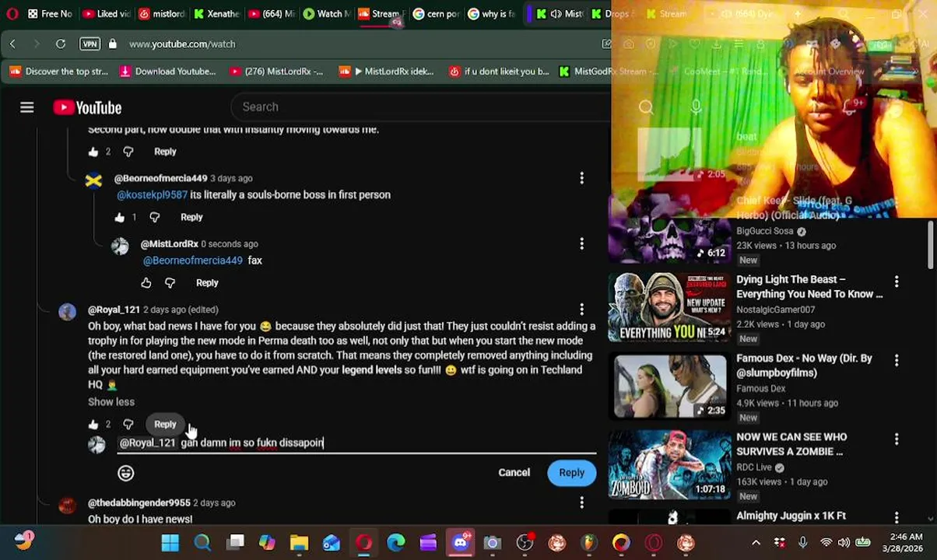The image size is (937, 560).
Task: Switch to the 'mistlord' browser tab
Action: (x=162, y=14)
